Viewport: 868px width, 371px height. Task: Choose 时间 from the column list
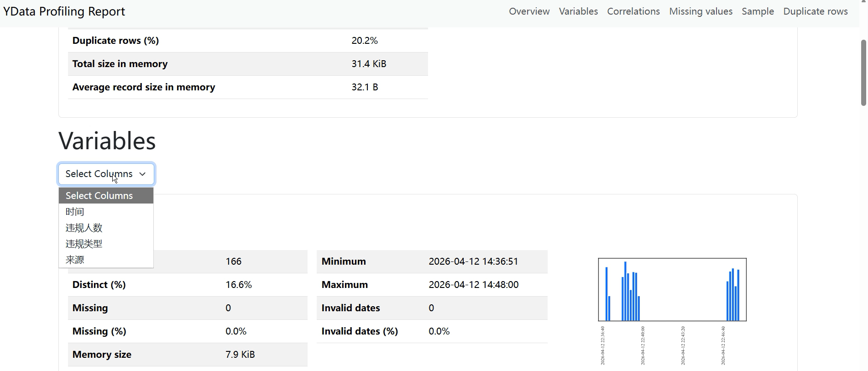point(75,212)
